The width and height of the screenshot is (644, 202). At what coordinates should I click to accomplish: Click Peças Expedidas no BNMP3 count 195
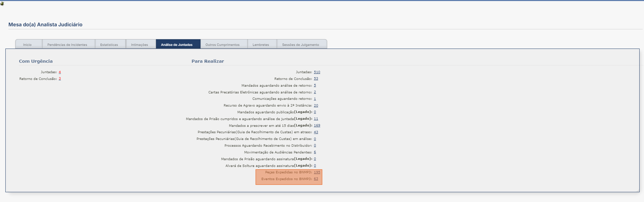[317, 172]
